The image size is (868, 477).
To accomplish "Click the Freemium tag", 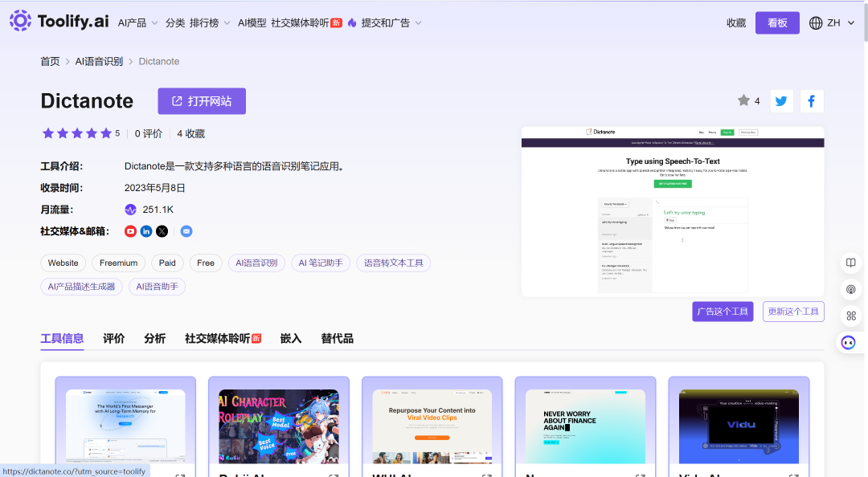I will click(118, 263).
